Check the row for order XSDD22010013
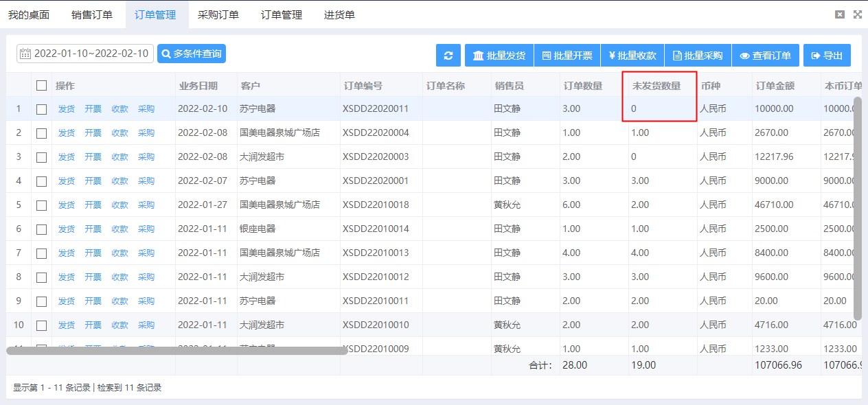 coord(42,253)
